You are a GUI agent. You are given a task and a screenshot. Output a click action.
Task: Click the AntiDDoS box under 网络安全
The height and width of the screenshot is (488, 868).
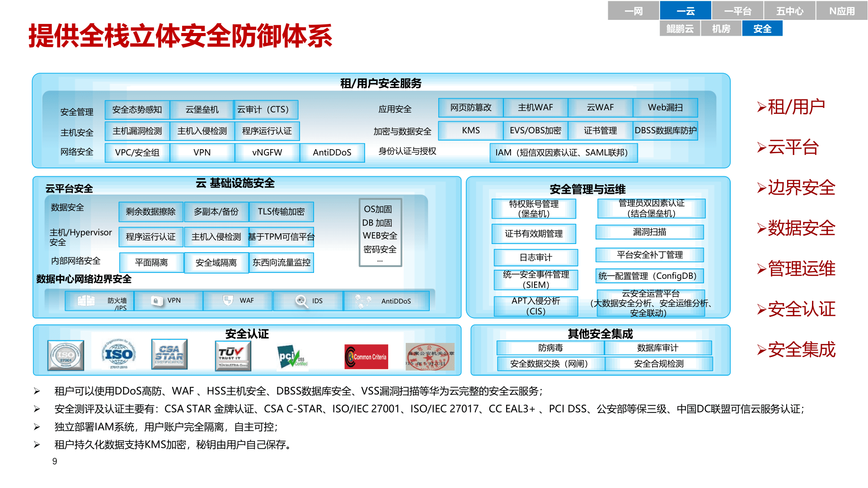coord(332,153)
